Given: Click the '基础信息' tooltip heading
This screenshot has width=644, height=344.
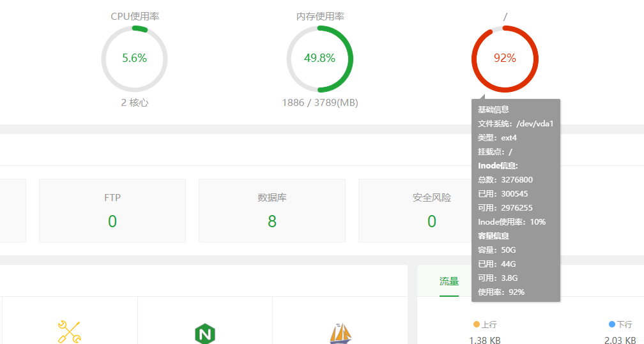Looking at the screenshot, I should [x=493, y=110].
